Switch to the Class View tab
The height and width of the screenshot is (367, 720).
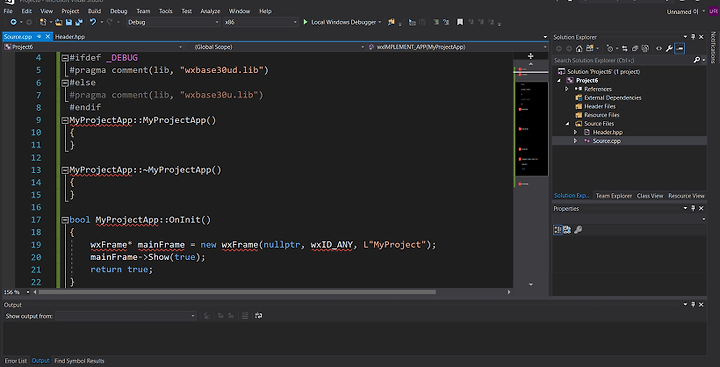[650, 196]
